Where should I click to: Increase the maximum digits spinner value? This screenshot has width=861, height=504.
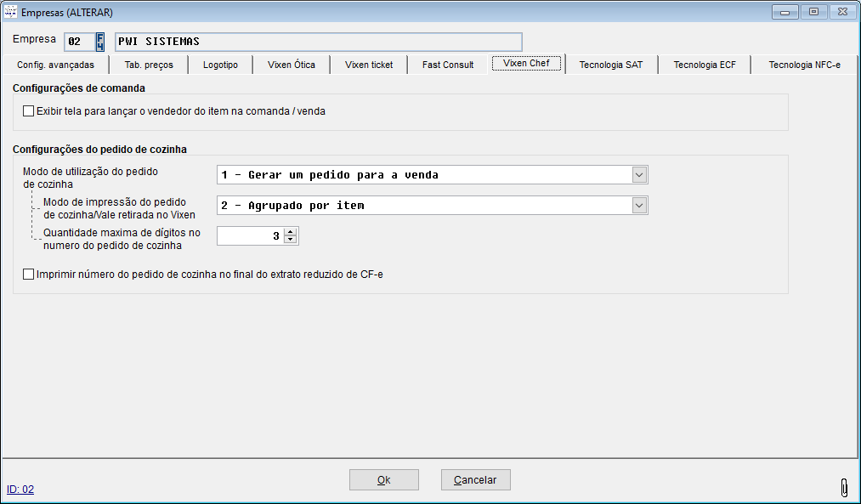click(x=290, y=232)
